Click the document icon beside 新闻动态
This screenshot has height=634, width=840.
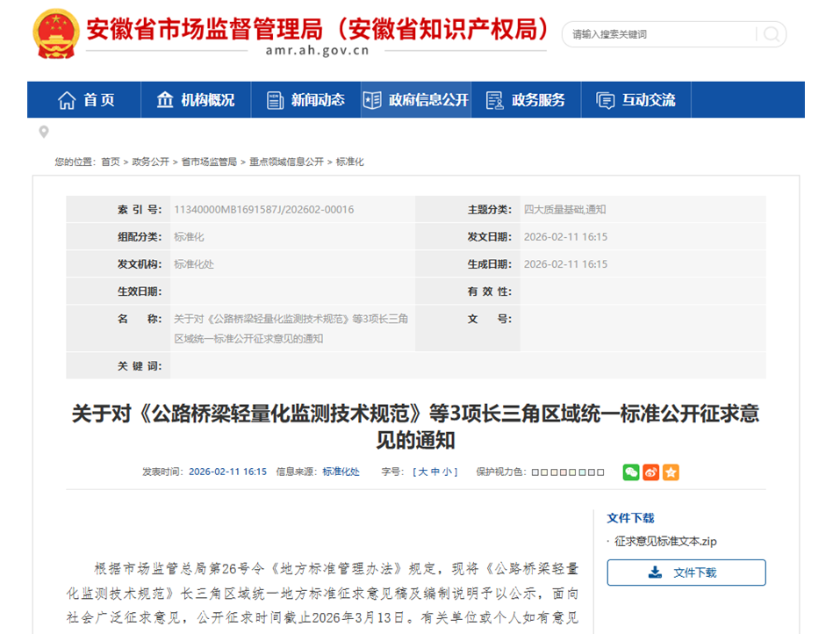(274, 99)
